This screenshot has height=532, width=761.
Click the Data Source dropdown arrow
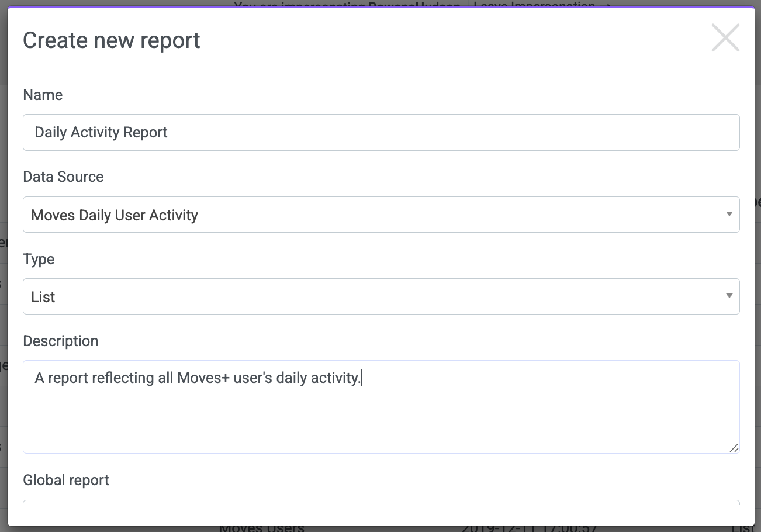[729, 214]
